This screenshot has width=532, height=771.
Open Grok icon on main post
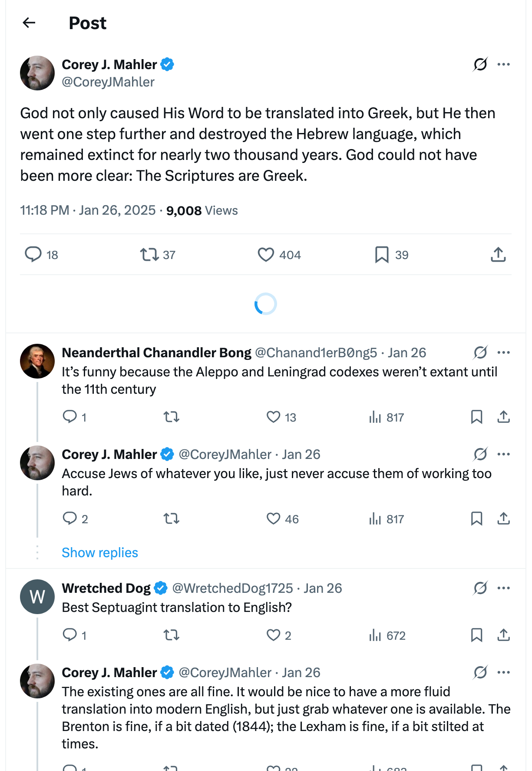(480, 64)
